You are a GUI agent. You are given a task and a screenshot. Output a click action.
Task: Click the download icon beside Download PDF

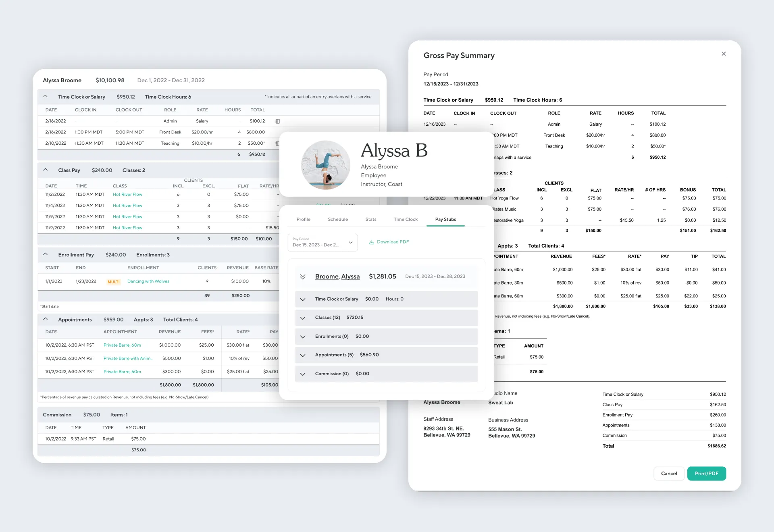(371, 242)
